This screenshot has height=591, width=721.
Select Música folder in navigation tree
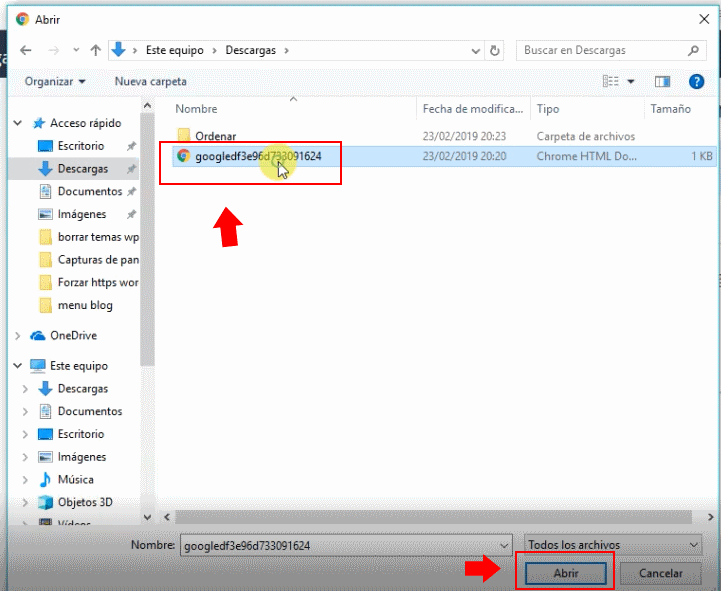tap(75, 480)
